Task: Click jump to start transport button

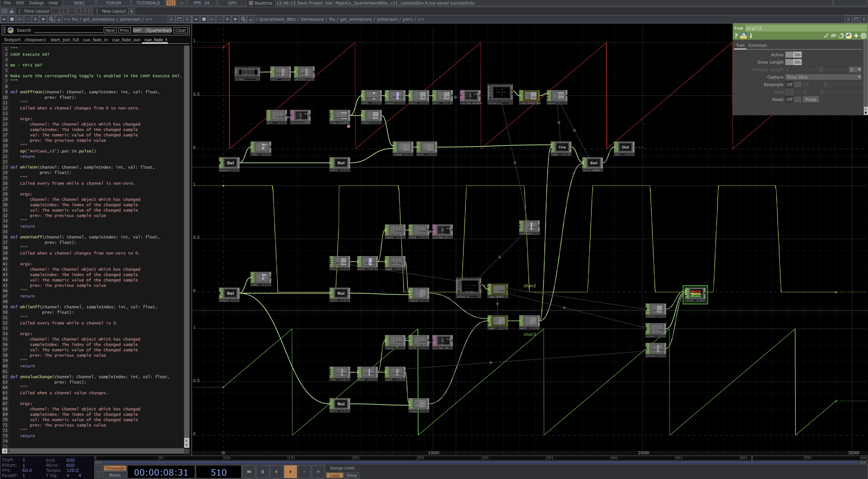Action: 249,472
